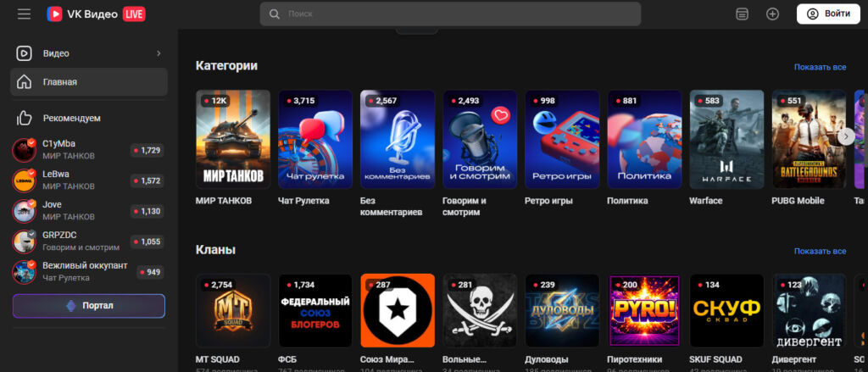Click the Дивергент clan title
The height and width of the screenshot is (372, 868).
point(793,359)
